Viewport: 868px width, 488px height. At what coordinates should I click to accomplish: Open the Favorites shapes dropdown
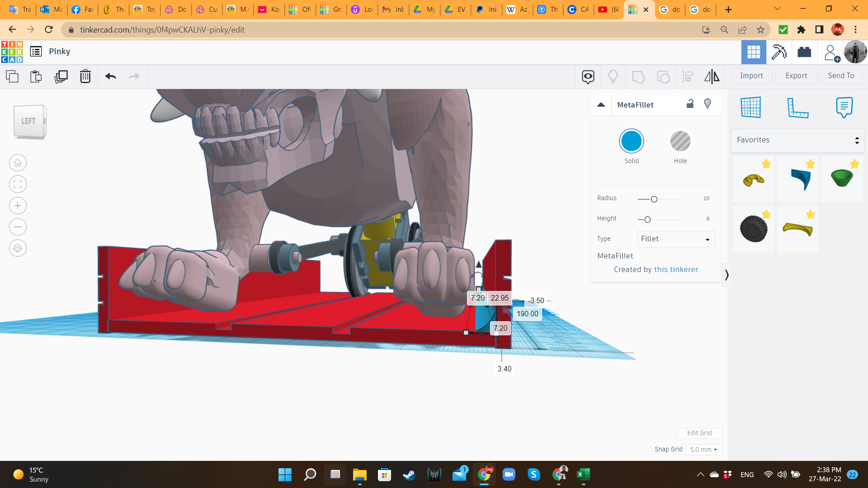click(x=797, y=140)
